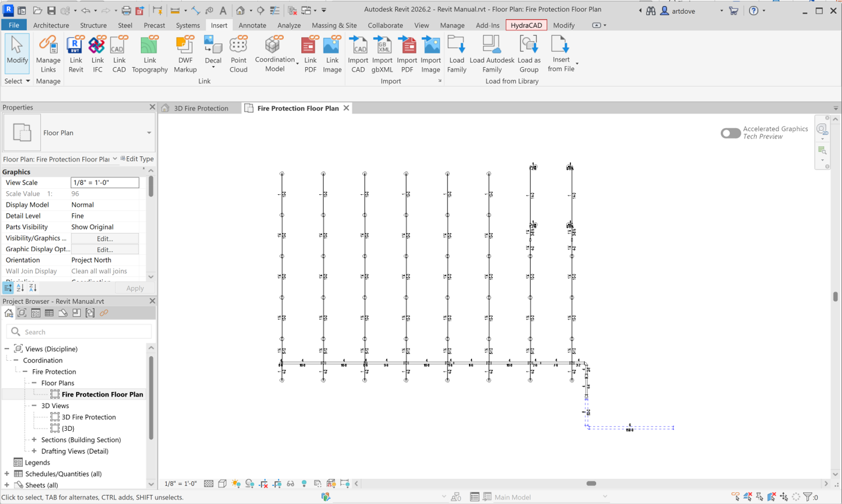Click the Link IFC tool
This screenshot has width=842, height=504.
click(97, 54)
